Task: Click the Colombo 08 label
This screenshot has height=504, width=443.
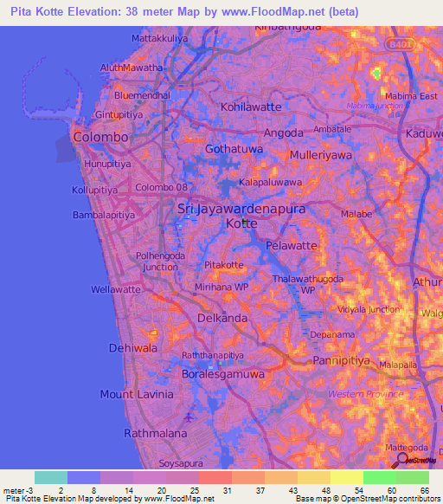Action: pos(161,187)
